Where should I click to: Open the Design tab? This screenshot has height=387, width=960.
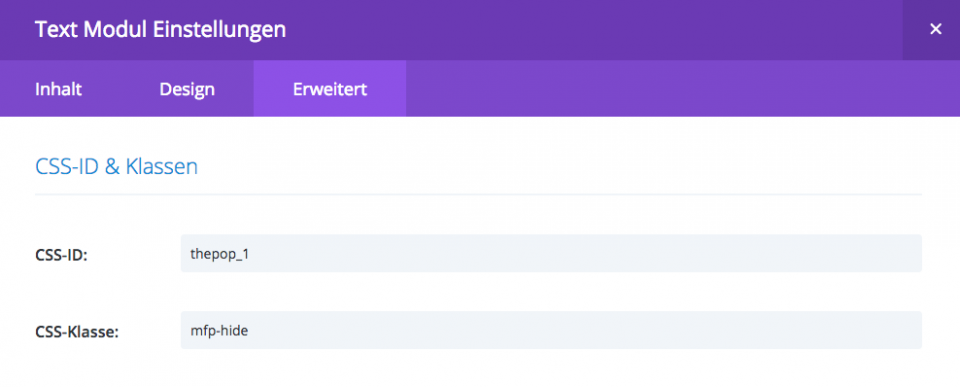point(187,89)
